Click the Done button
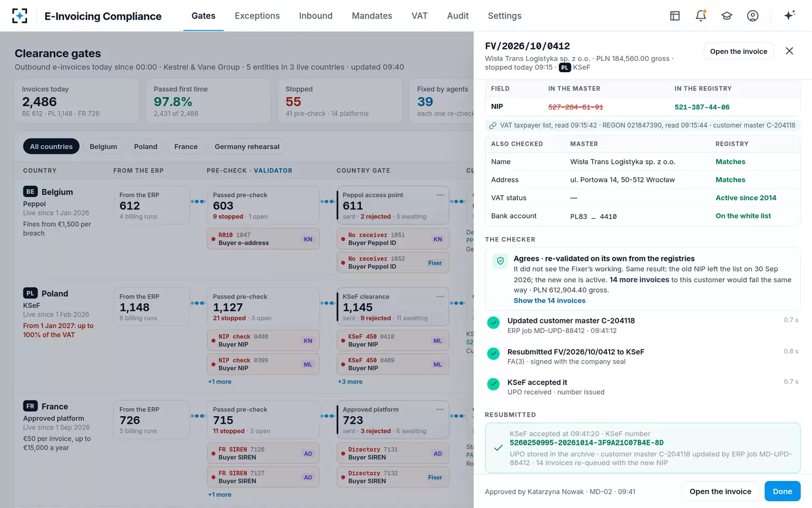 click(783, 491)
